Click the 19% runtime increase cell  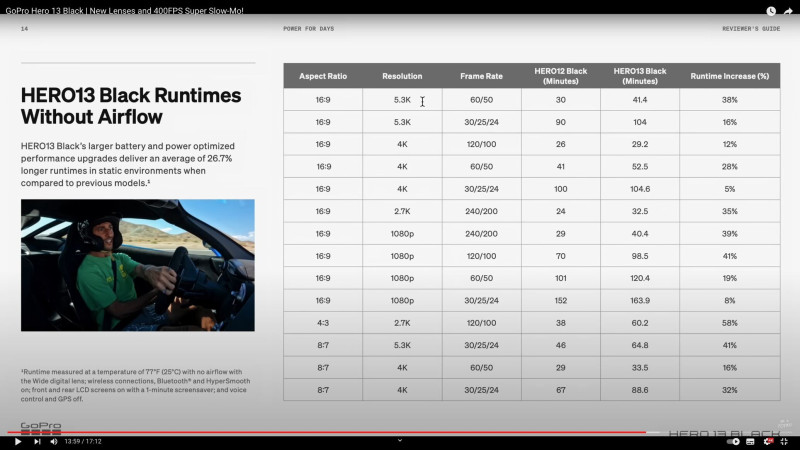(x=730, y=278)
